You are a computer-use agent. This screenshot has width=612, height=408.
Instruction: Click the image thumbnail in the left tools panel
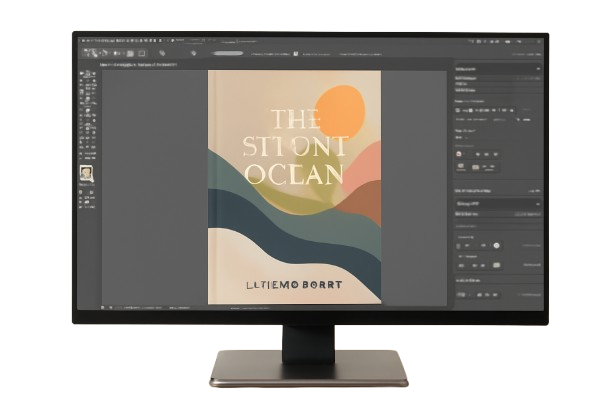pyautogui.click(x=86, y=173)
